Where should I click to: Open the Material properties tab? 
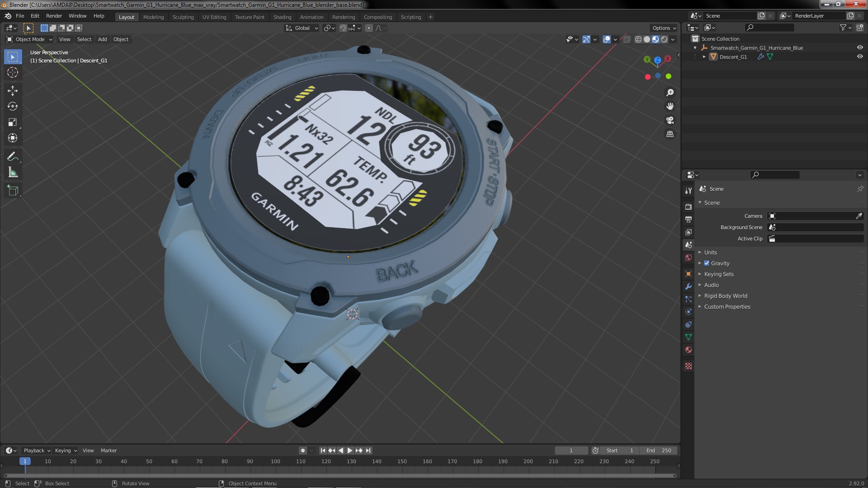tap(689, 350)
